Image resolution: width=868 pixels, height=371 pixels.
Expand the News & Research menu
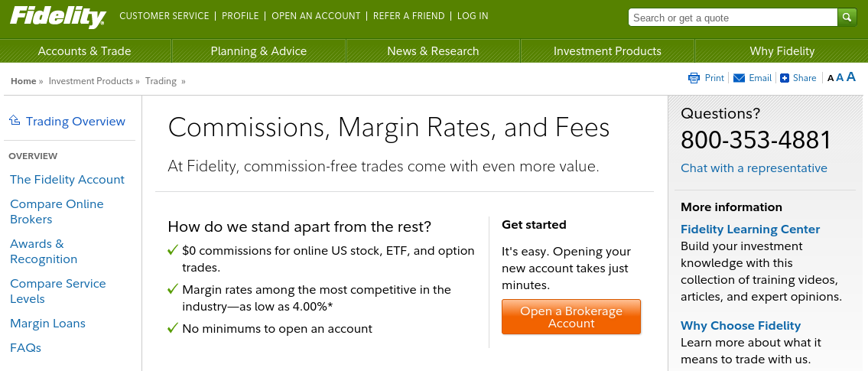pos(433,51)
